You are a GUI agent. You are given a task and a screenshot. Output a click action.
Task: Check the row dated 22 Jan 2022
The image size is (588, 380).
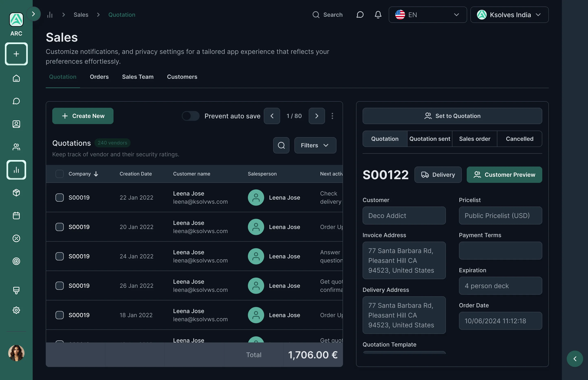coord(59,197)
